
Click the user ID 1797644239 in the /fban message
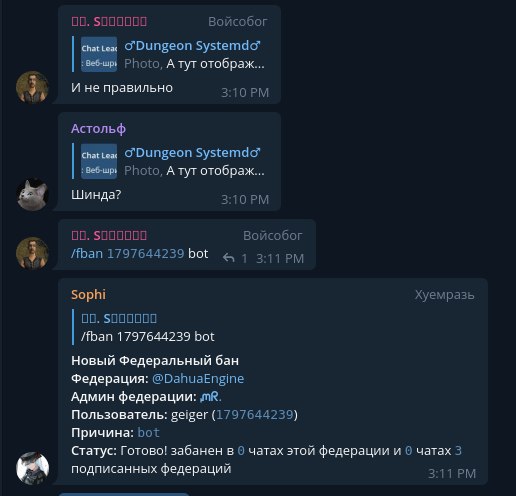tap(145, 254)
